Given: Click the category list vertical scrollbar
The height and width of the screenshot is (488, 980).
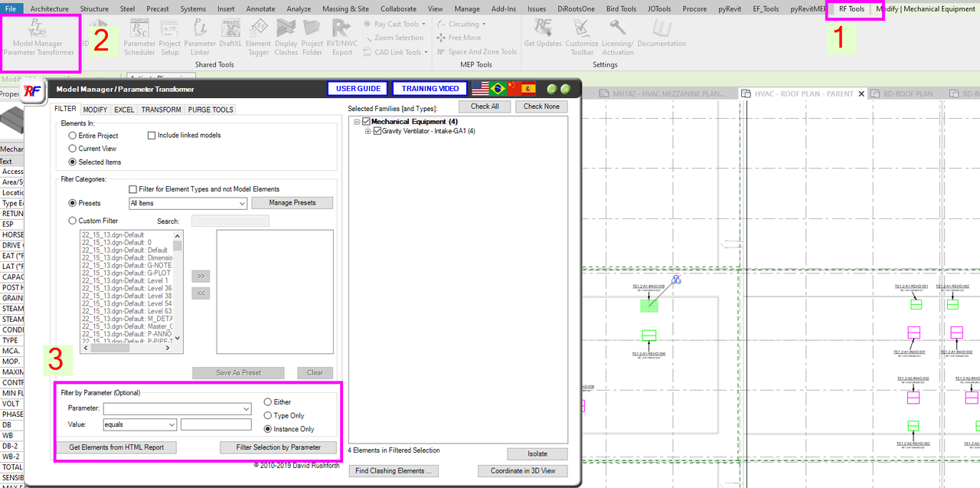Looking at the screenshot, I should point(178,287).
